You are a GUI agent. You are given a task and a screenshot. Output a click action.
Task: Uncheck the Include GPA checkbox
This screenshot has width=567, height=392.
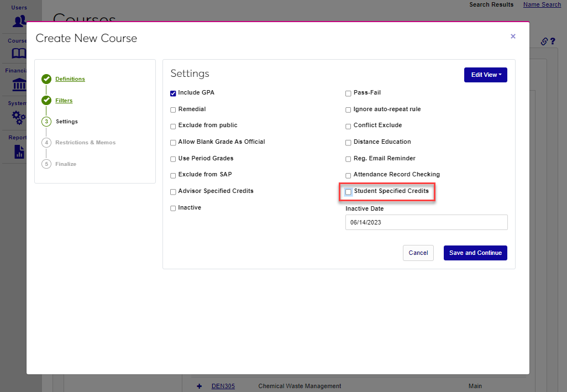173,93
